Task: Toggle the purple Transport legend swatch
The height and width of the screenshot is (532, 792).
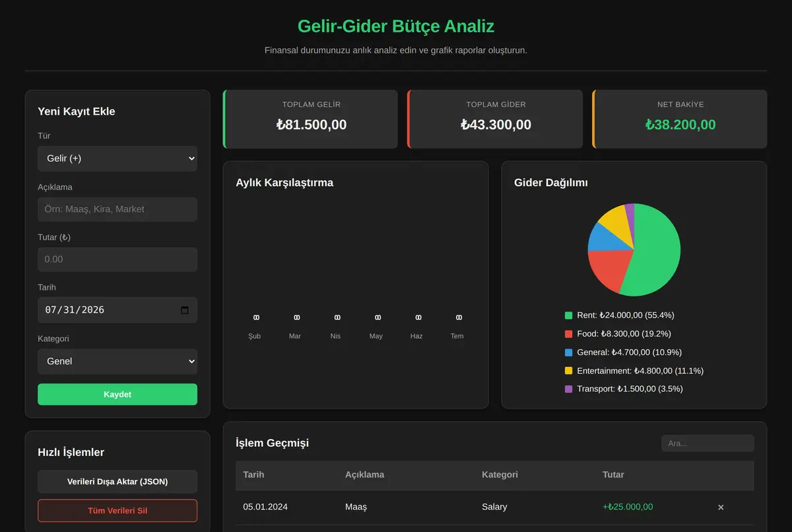Action: [x=569, y=389]
